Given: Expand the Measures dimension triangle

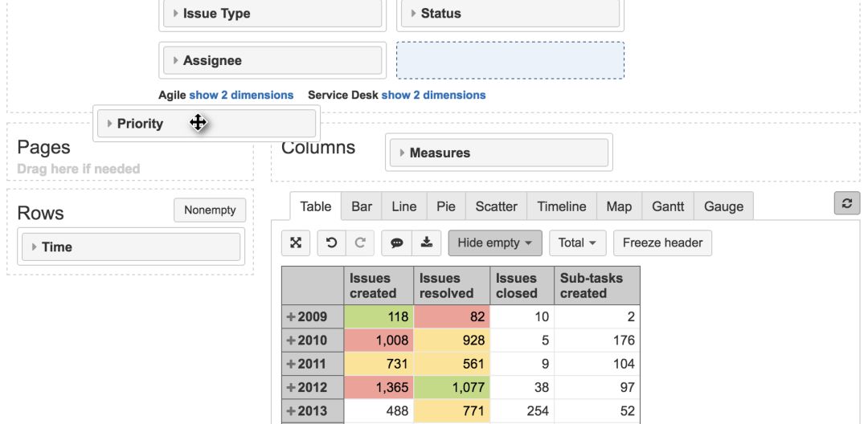Looking at the screenshot, I should 402,153.
